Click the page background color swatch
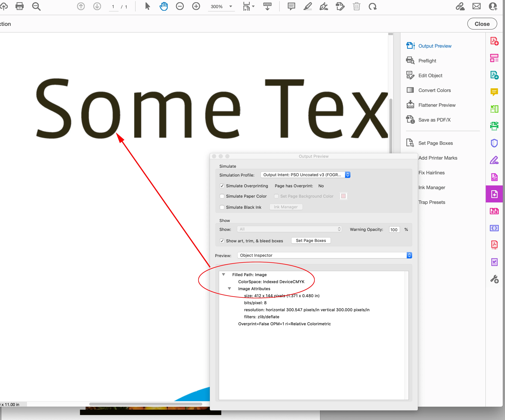This screenshot has height=420, width=505. tap(343, 196)
